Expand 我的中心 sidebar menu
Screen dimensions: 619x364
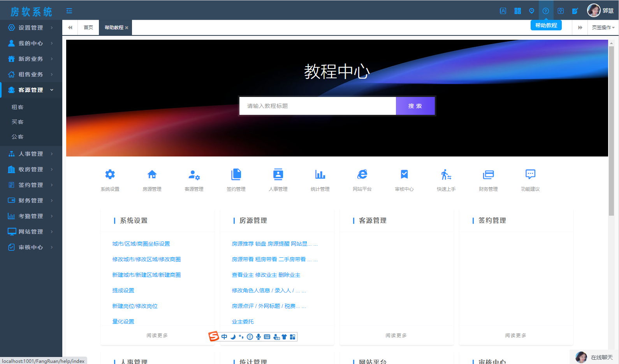click(31, 43)
